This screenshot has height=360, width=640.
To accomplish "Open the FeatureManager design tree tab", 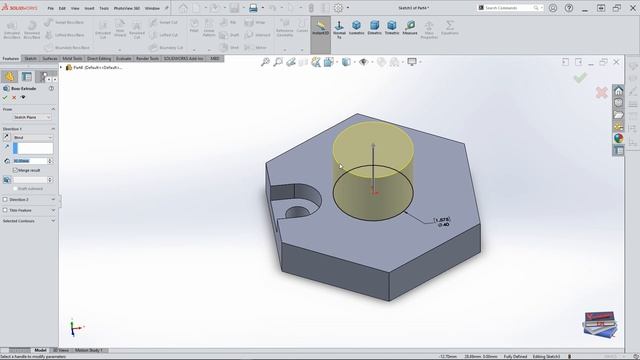I will pos(9,76).
